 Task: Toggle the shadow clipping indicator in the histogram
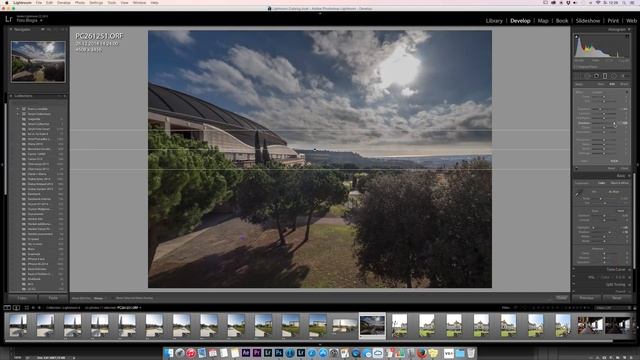577,36
